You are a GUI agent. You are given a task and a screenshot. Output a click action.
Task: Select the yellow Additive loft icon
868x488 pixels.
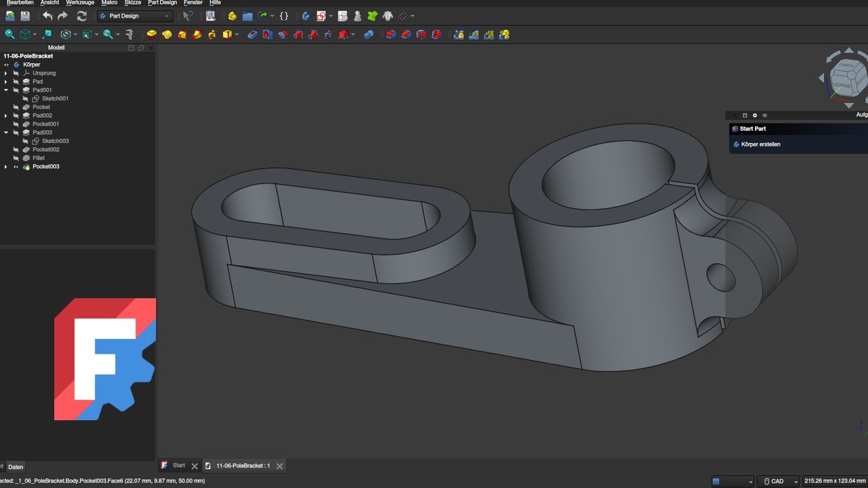point(182,34)
